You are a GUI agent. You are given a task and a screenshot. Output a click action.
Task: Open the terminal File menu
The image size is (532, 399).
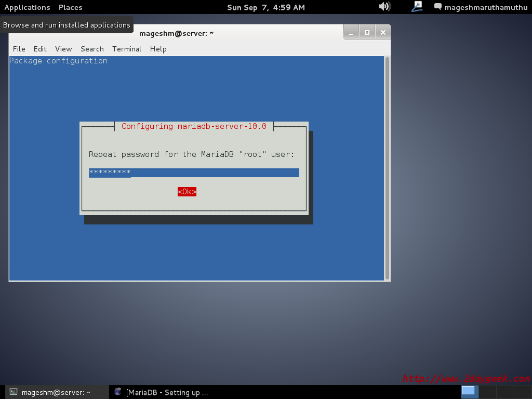[x=19, y=49]
